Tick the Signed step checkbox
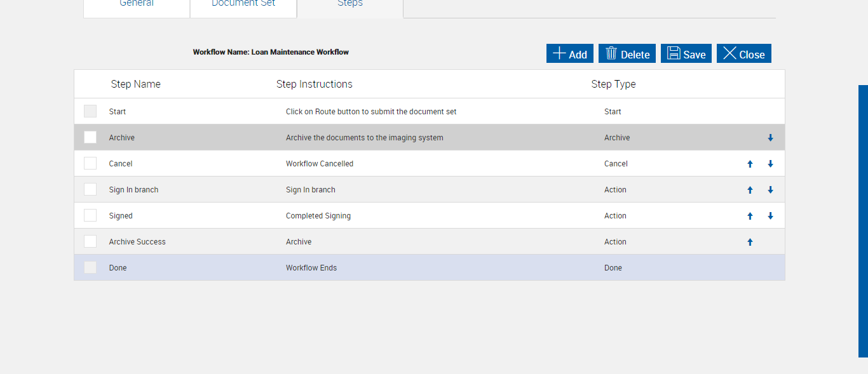The height and width of the screenshot is (374, 868). (90, 216)
